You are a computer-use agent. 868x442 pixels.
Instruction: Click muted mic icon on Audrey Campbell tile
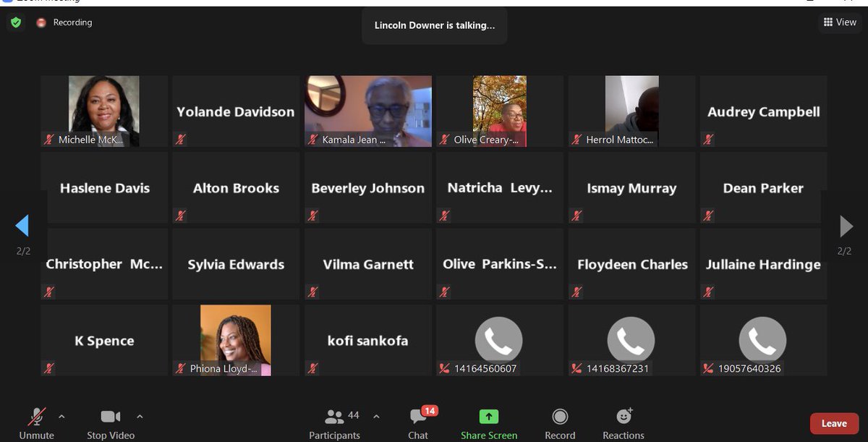point(709,140)
